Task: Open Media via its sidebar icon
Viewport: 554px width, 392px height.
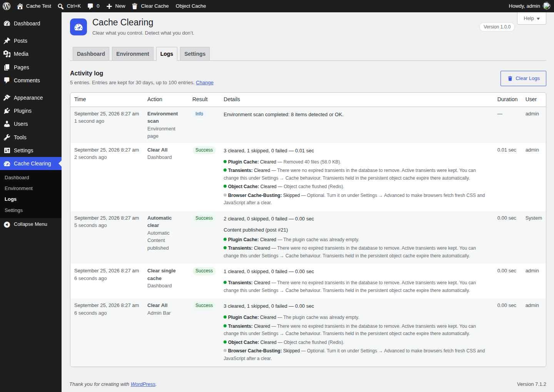Action: [x=7, y=54]
